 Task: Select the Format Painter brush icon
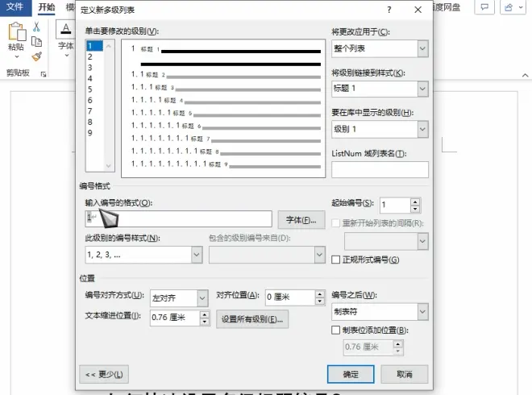pyautogui.click(x=36, y=56)
